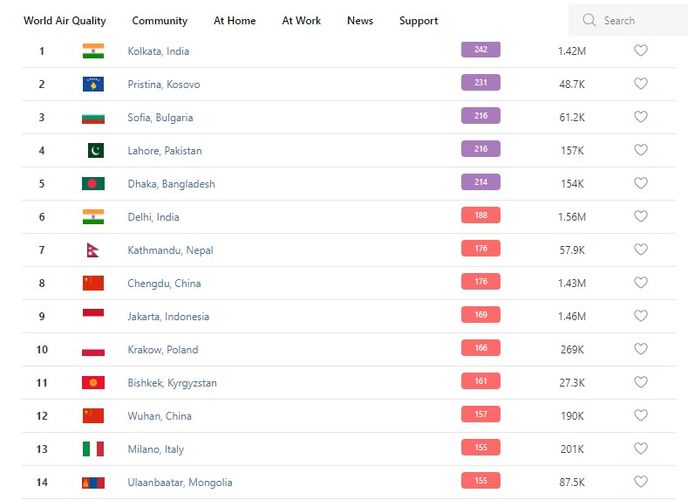Open the Sofia, Bulgaria city link
The image size is (688, 500).
[x=160, y=118]
